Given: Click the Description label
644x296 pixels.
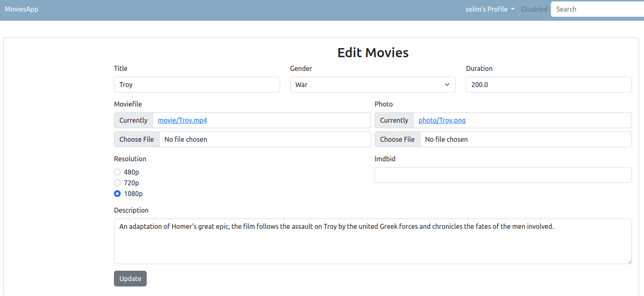Looking at the screenshot, I should [131, 210].
